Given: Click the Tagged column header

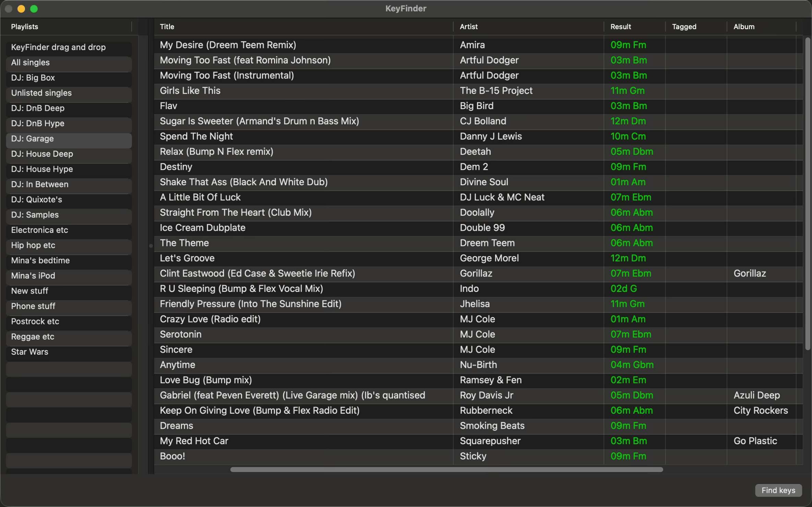Looking at the screenshot, I should pos(684,27).
